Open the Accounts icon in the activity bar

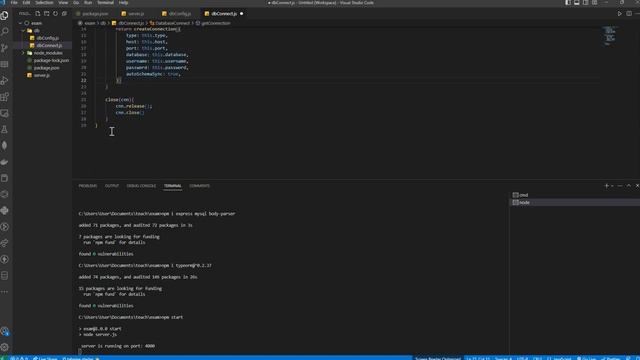4,331
